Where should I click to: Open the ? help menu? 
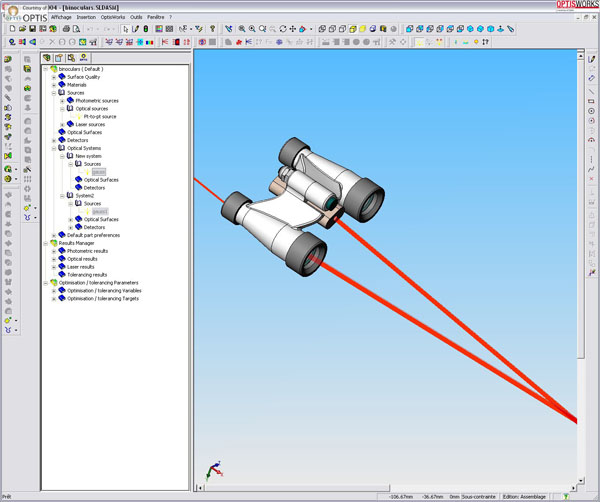tap(171, 17)
